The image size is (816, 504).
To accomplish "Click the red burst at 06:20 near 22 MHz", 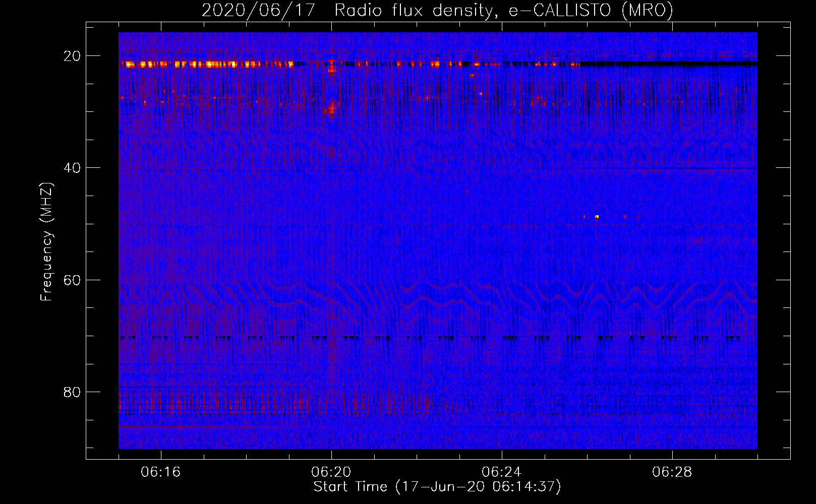I will click(x=331, y=68).
